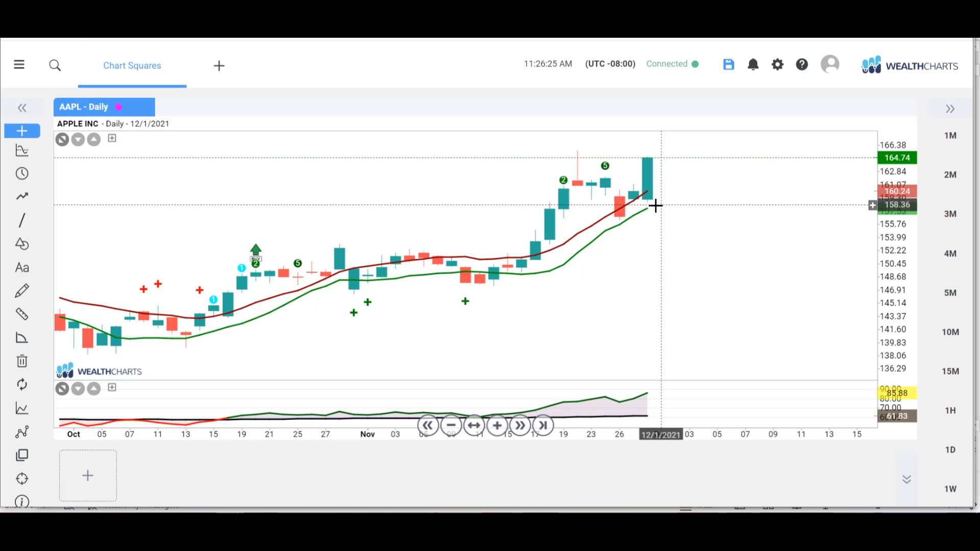980x551 pixels.
Task: Set timeframe to 4M
Action: [950, 254]
